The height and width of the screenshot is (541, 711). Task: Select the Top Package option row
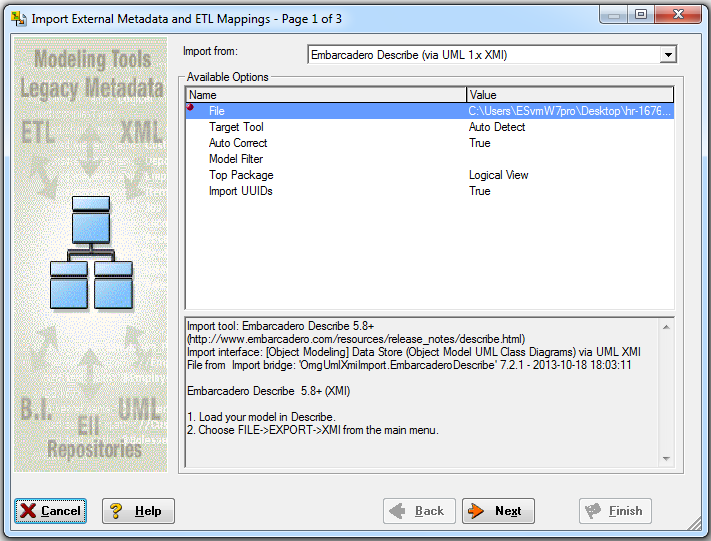(x=429, y=175)
